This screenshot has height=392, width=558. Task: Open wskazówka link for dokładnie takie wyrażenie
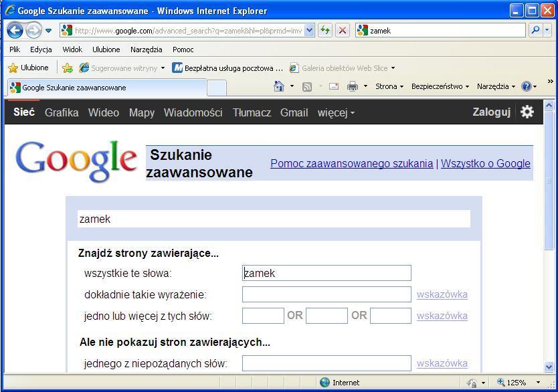tap(442, 294)
